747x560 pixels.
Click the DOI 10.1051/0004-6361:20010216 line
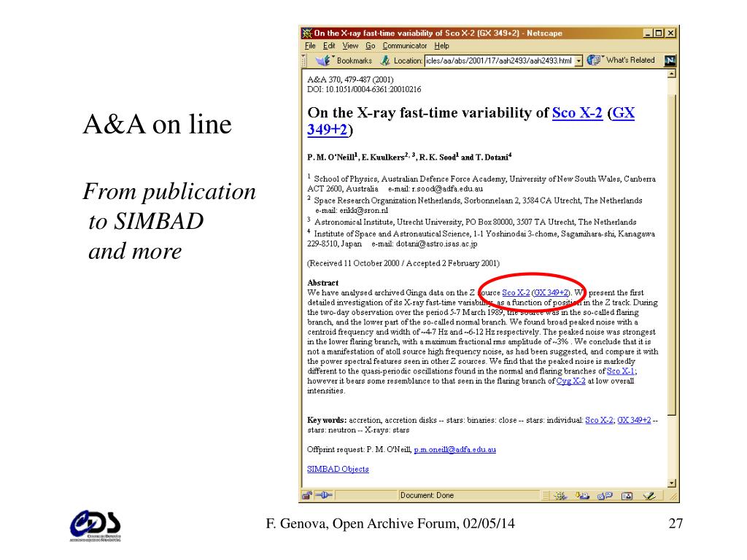pyautogui.click(x=364, y=89)
